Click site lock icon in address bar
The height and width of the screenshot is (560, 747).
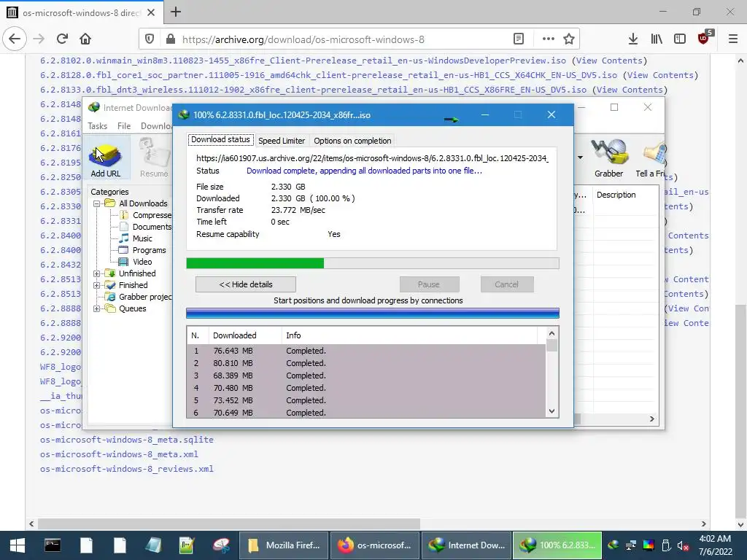(x=171, y=39)
